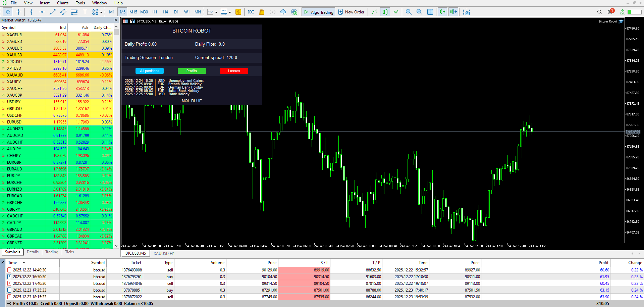Open the Tools menu
The width and height of the screenshot is (644, 307).
[x=80, y=3]
